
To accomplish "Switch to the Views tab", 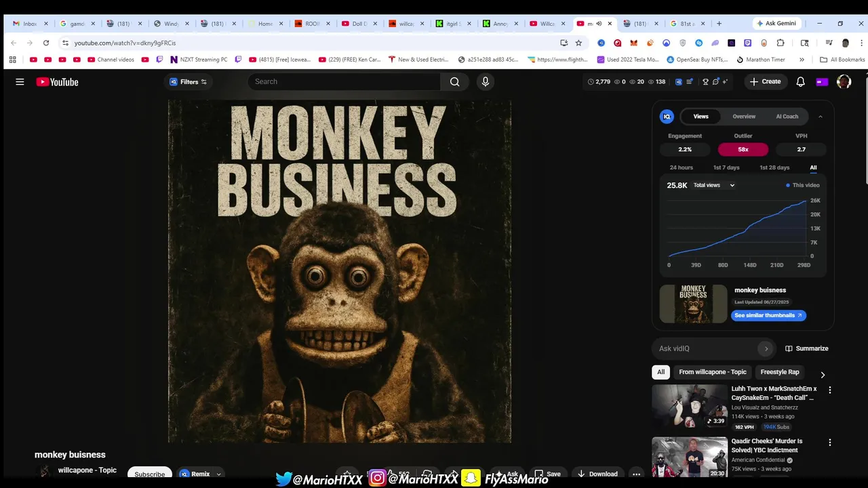I will [x=701, y=117].
